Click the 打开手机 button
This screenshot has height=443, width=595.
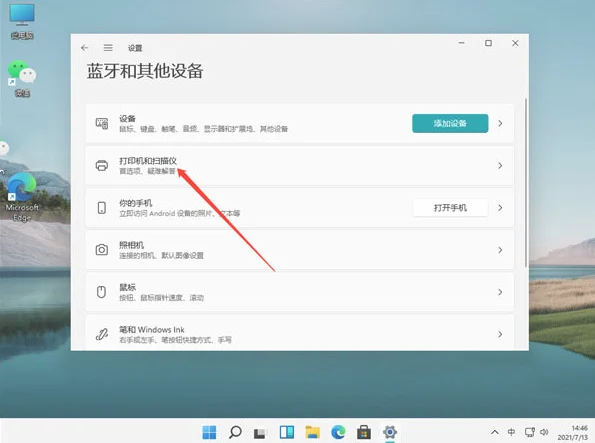click(450, 208)
